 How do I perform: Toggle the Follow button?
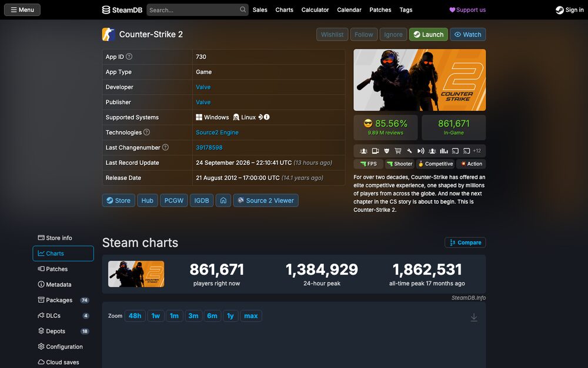[x=364, y=35]
